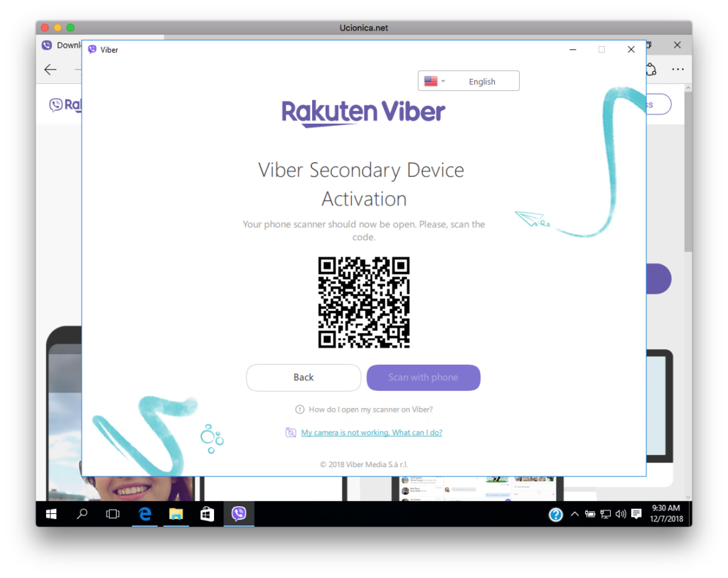Open File Explorer from the taskbar
Screen dimensions: 728x578
click(176, 514)
